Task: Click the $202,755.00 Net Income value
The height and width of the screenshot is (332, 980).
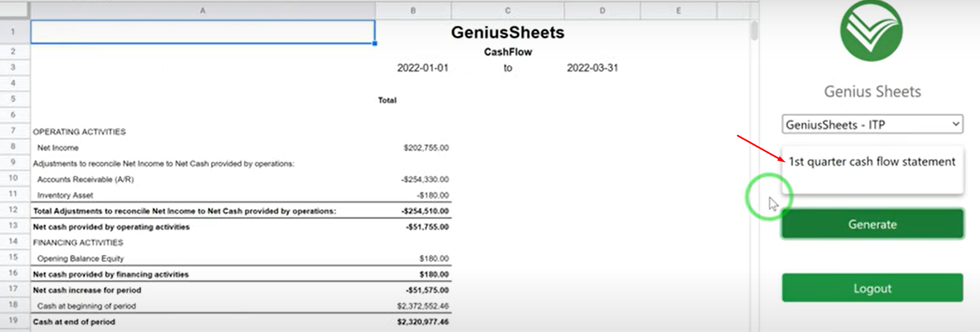Action: point(426,148)
